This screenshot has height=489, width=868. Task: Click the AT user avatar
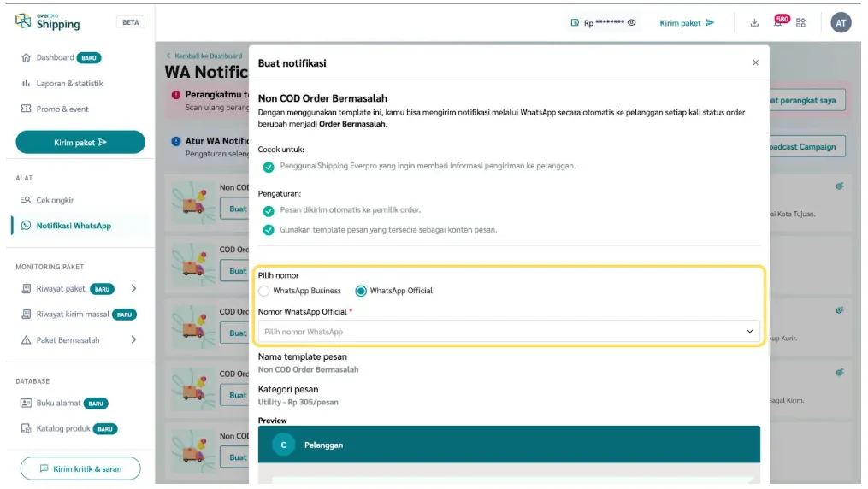coord(841,23)
